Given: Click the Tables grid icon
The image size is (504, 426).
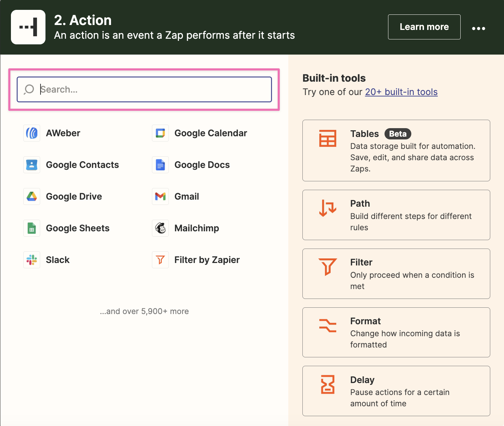Looking at the screenshot, I should (327, 138).
